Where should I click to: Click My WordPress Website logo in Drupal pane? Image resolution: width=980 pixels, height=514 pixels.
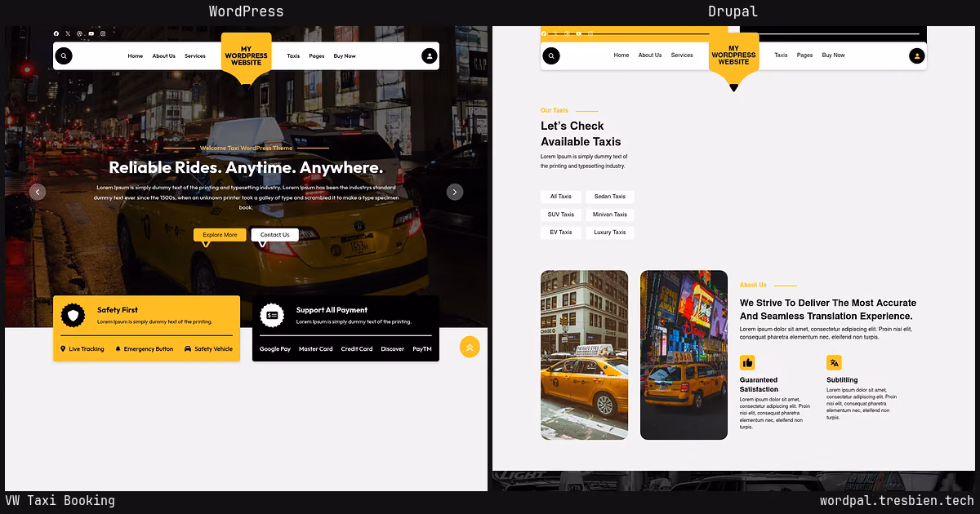pyautogui.click(x=733, y=56)
